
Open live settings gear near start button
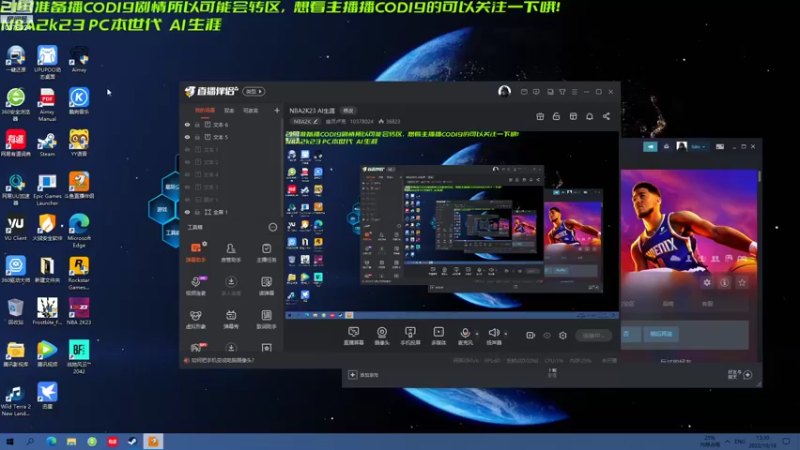[x=563, y=335]
